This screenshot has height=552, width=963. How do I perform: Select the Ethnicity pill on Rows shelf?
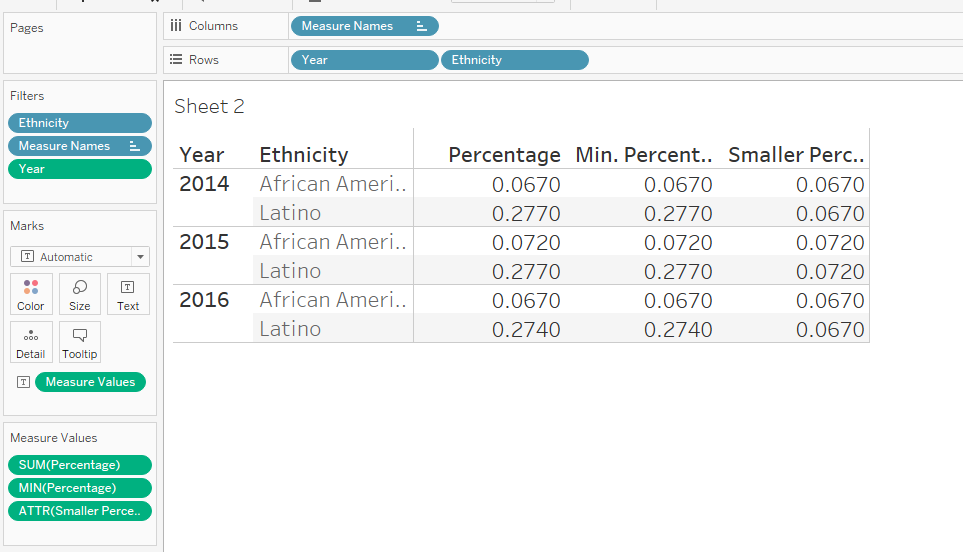pyautogui.click(x=514, y=60)
